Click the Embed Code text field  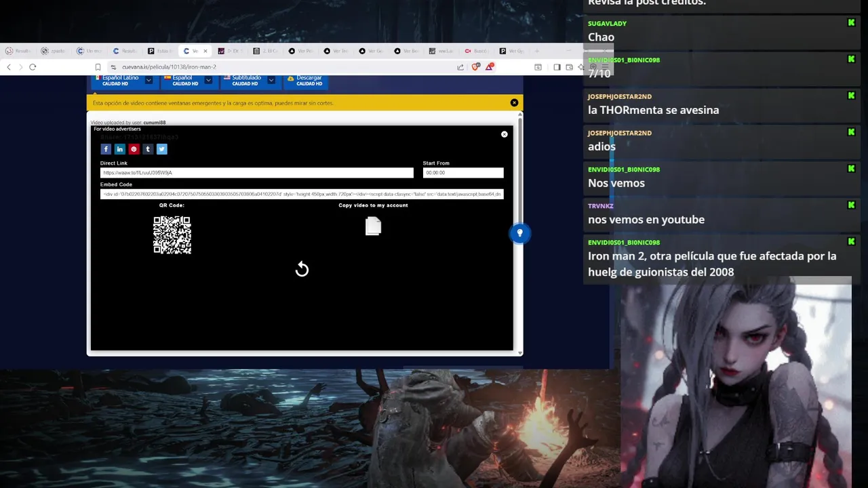tap(302, 194)
